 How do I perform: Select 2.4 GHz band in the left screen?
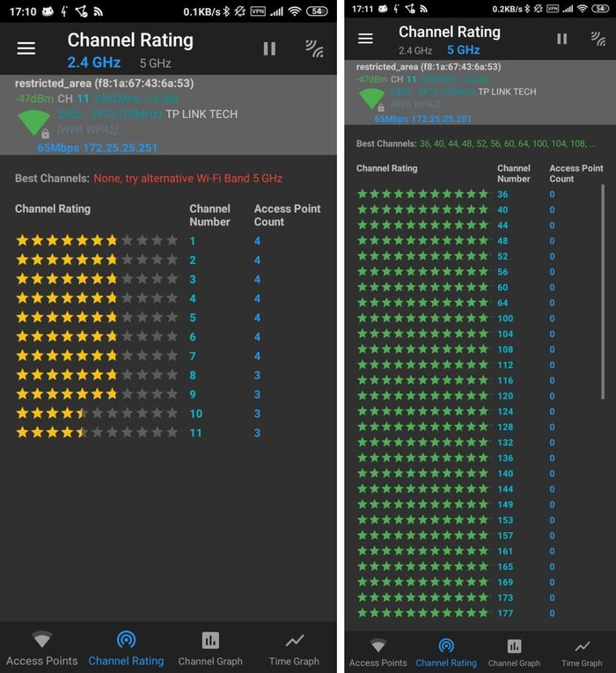94,62
